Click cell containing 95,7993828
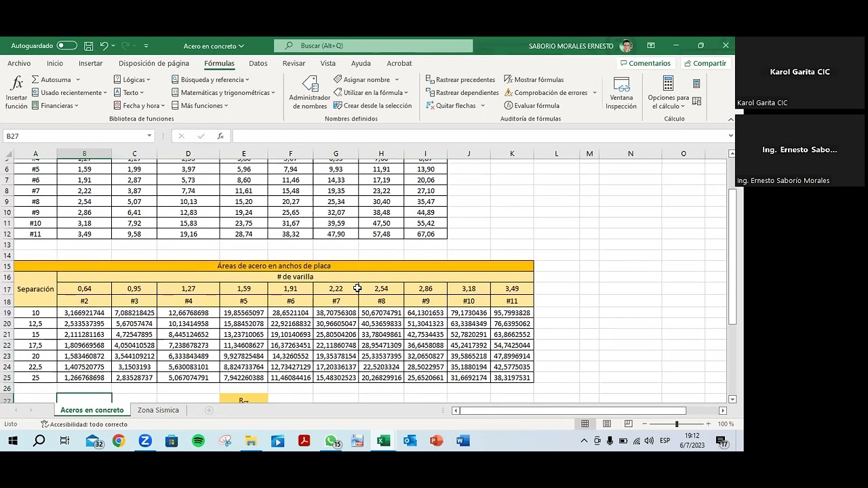Image resolution: width=868 pixels, height=488 pixels. click(x=512, y=313)
